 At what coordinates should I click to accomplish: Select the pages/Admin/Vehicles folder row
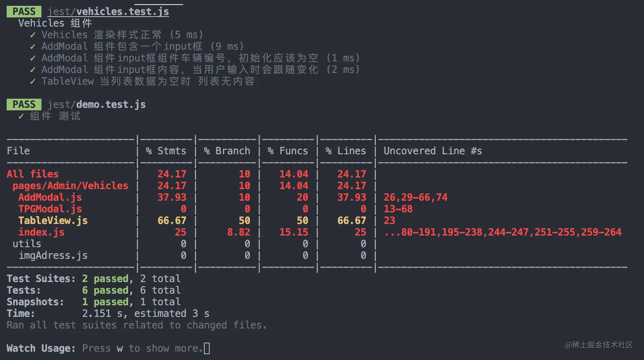point(70,186)
